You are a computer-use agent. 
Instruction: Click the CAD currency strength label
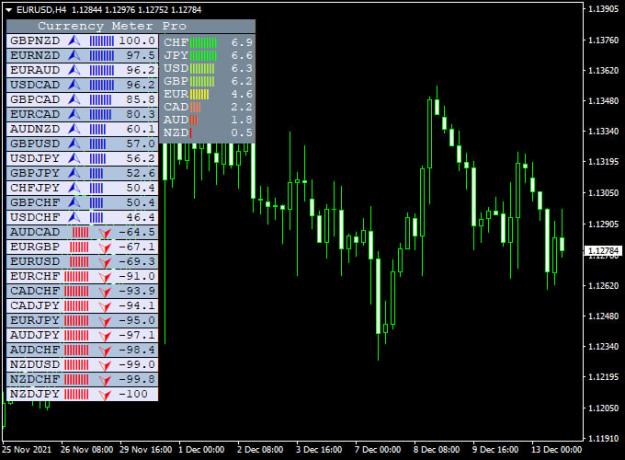pos(176,107)
